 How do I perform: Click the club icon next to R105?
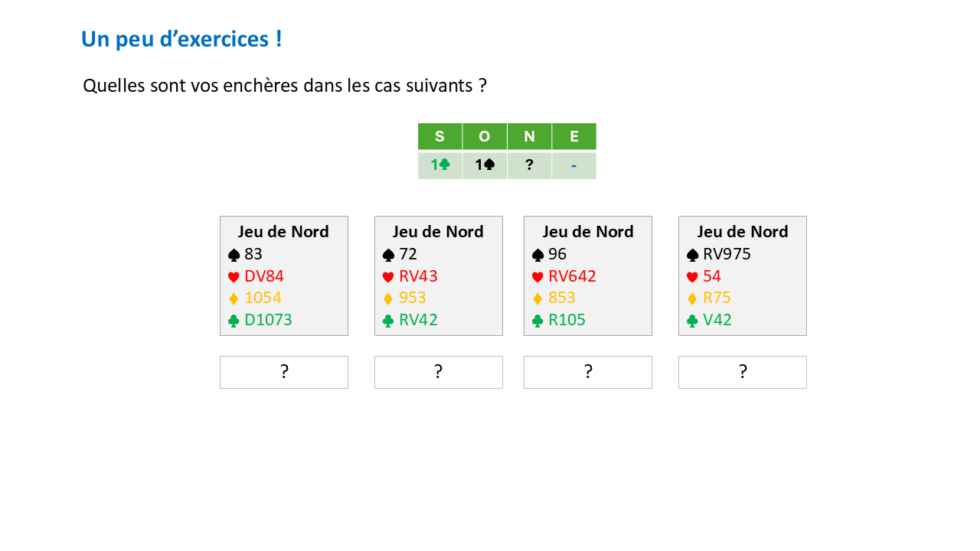(x=537, y=321)
